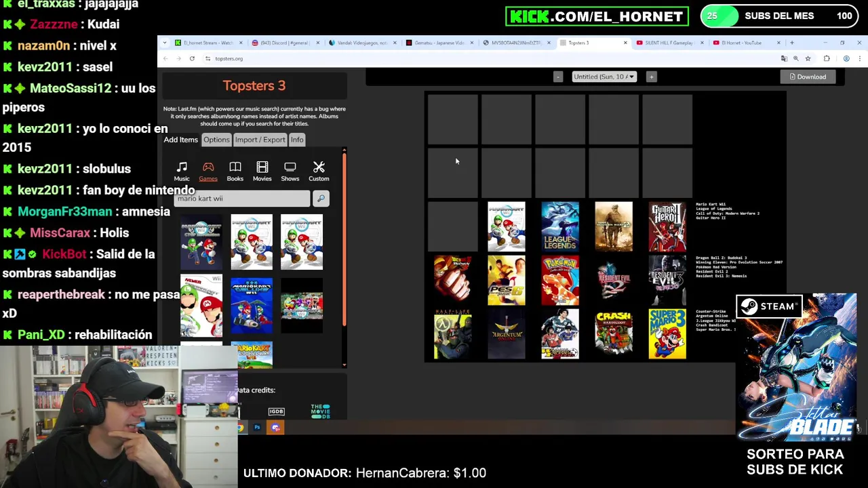Open Chrome tab search dropdown arrow
Image resolution: width=868 pixels, height=488 pixels.
165,43
